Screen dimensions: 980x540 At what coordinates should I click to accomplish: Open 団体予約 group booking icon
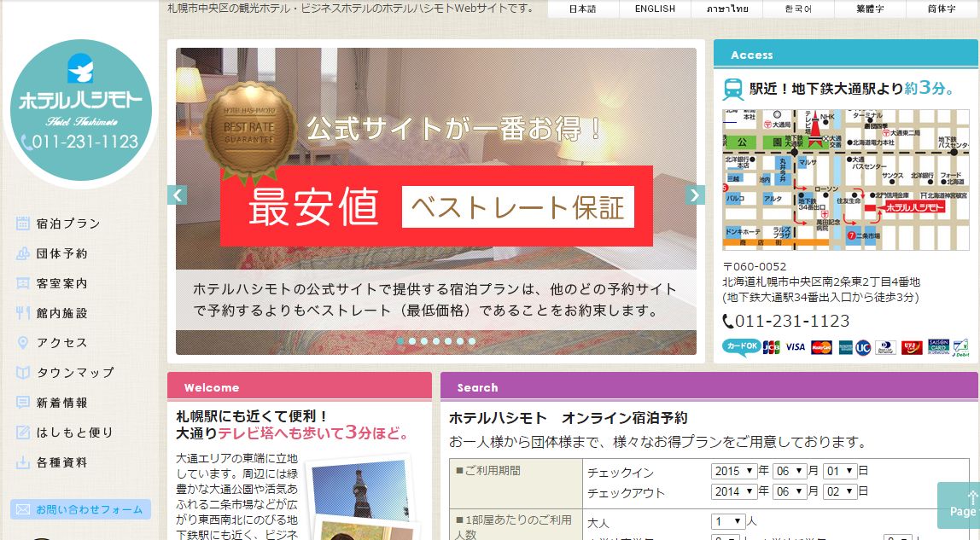[x=22, y=253]
